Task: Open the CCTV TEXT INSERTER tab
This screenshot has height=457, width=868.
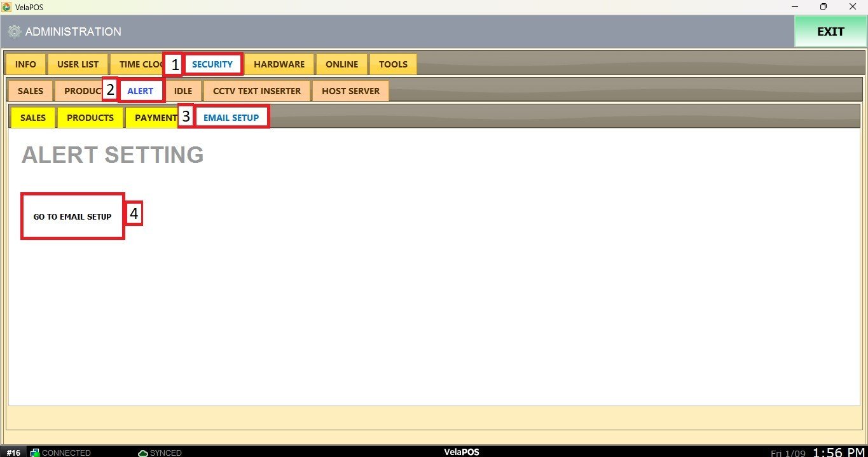Action: click(x=257, y=91)
